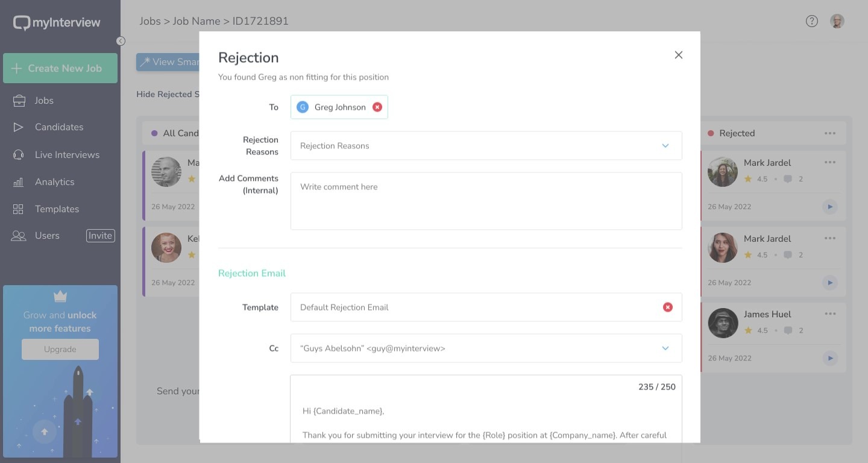Remove Greg Johnson recipient chip
This screenshot has height=463, width=868.
[377, 107]
